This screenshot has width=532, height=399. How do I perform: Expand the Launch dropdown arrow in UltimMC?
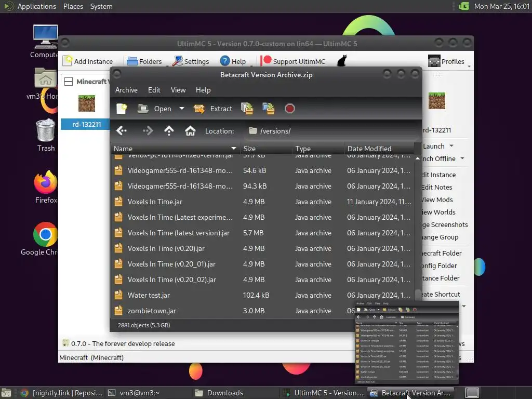[x=451, y=146]
